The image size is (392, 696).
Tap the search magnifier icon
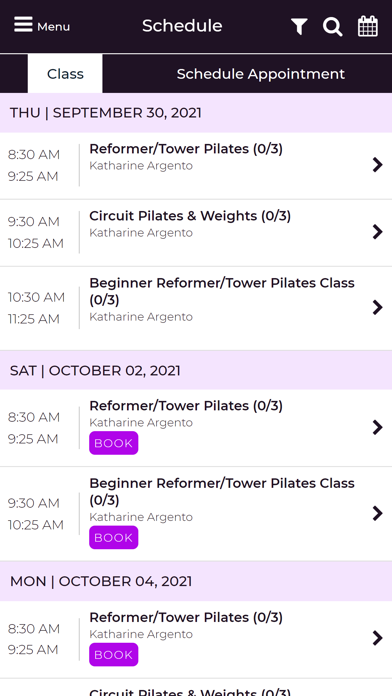pyautogui.click(x=333, y=26)
